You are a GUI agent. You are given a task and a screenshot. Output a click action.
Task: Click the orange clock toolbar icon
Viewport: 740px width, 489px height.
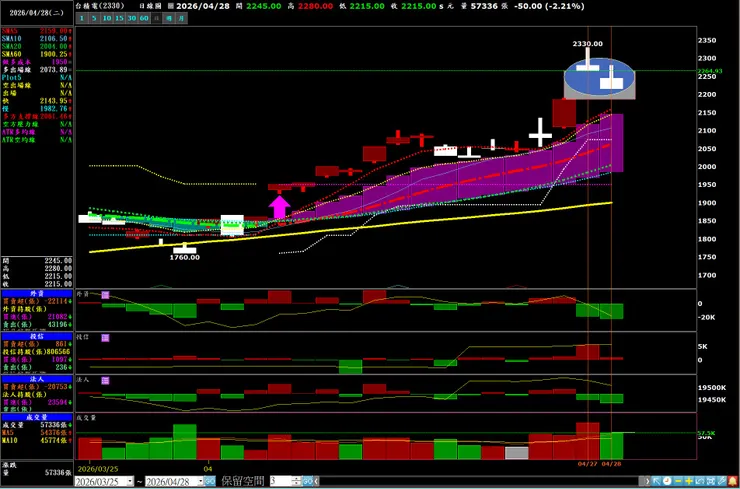[x=667, y=481]
